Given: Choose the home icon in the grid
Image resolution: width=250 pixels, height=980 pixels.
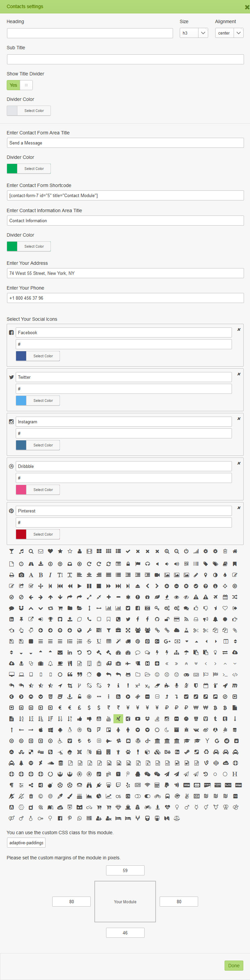Looking at the screenshot, I should tap(235, 551).
